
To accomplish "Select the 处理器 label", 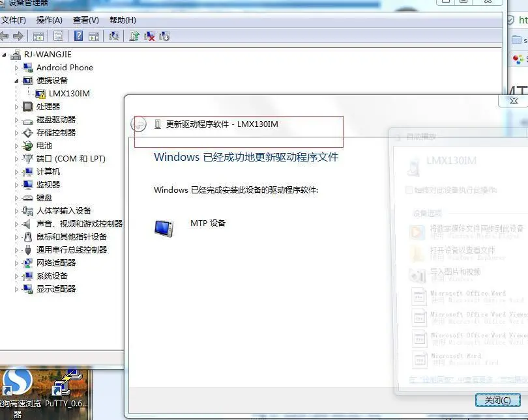I will click(48, 107).
